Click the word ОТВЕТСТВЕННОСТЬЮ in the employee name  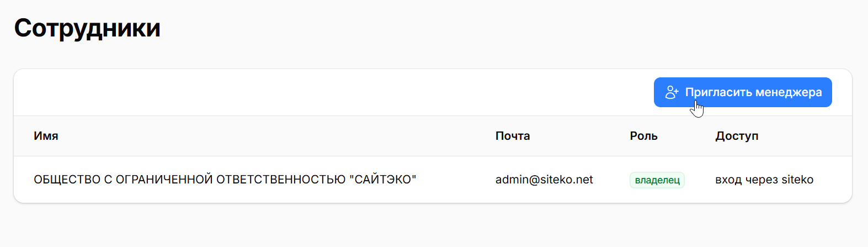281,180
